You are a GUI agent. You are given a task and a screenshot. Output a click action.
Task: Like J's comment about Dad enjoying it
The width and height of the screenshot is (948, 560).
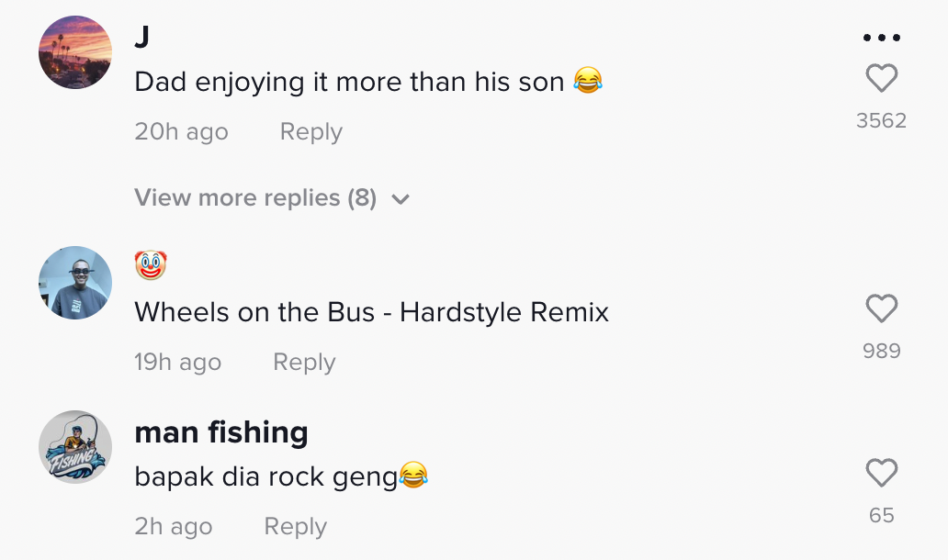tap(881, 79)
